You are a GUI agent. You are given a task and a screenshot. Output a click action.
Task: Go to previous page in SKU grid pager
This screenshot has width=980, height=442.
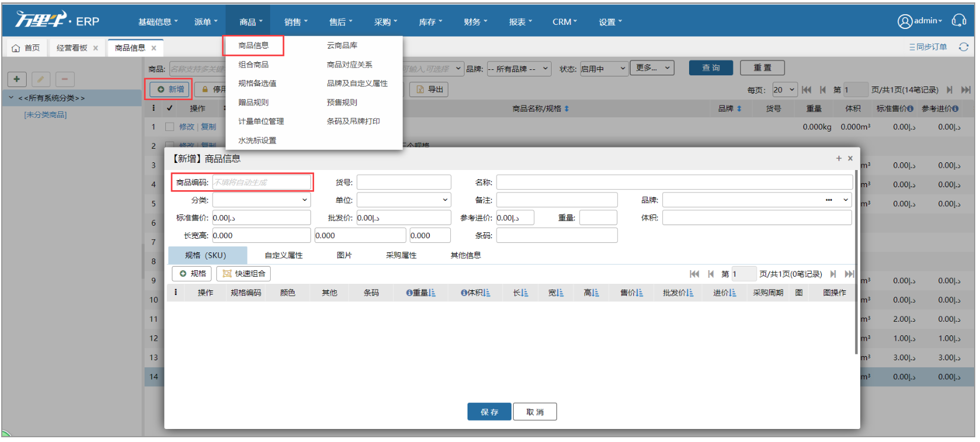(710, 274)
